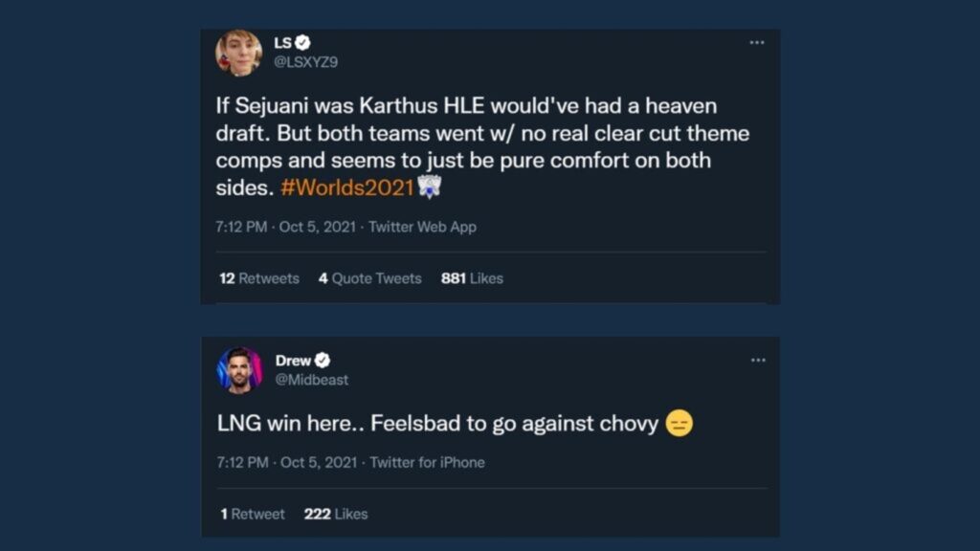View the 881 Likes on LS's tweet
980x551 pixels.
[x=472, y=278]
